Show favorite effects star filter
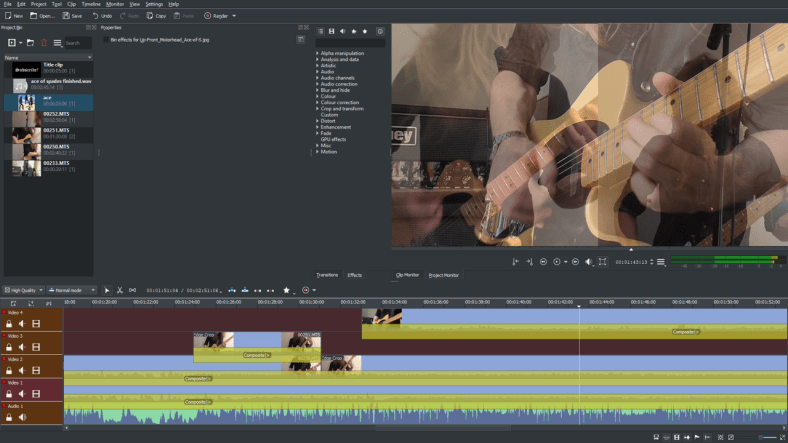Screen dimensions: 788x443 (365, 31)
